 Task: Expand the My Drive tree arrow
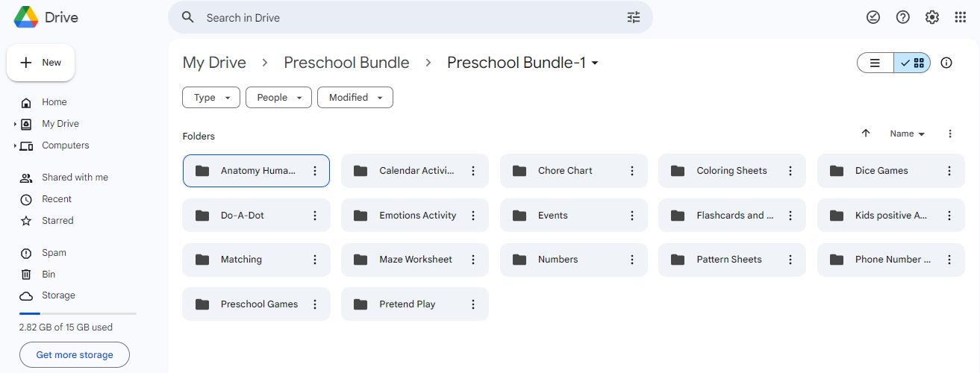pyautogui.click(x=15, y=124)
